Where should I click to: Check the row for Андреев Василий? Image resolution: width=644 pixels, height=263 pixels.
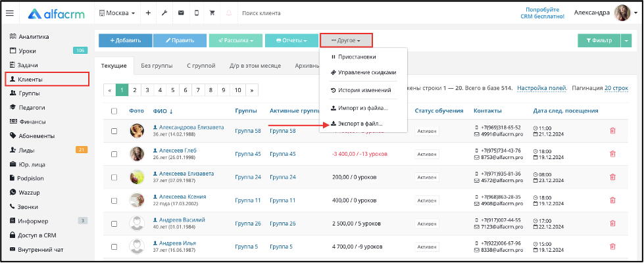(114, 224)
